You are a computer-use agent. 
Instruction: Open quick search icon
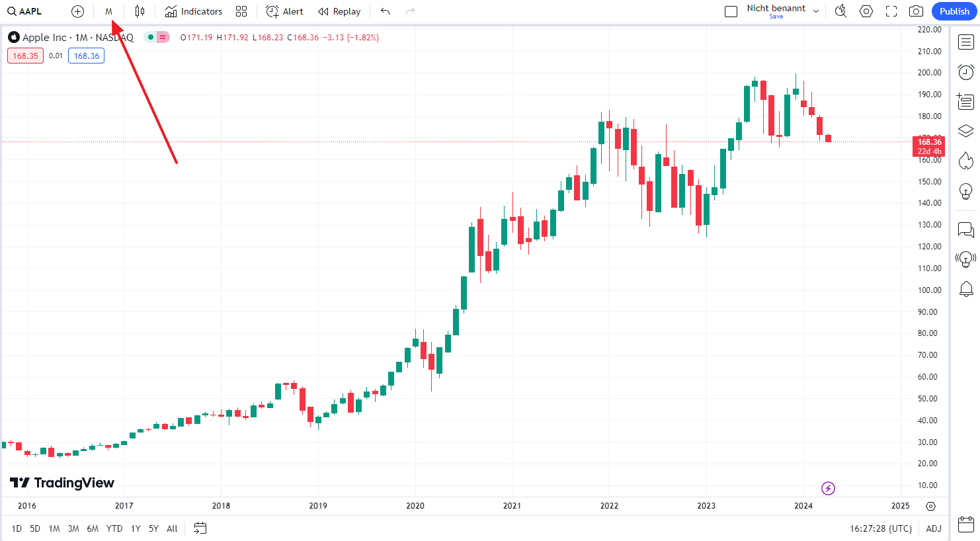point(841,11)
